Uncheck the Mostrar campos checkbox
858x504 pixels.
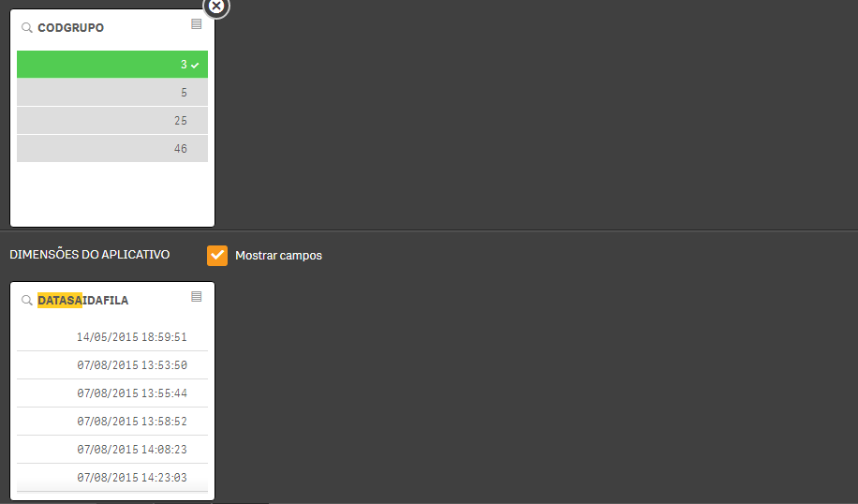[x=217, y=256]
